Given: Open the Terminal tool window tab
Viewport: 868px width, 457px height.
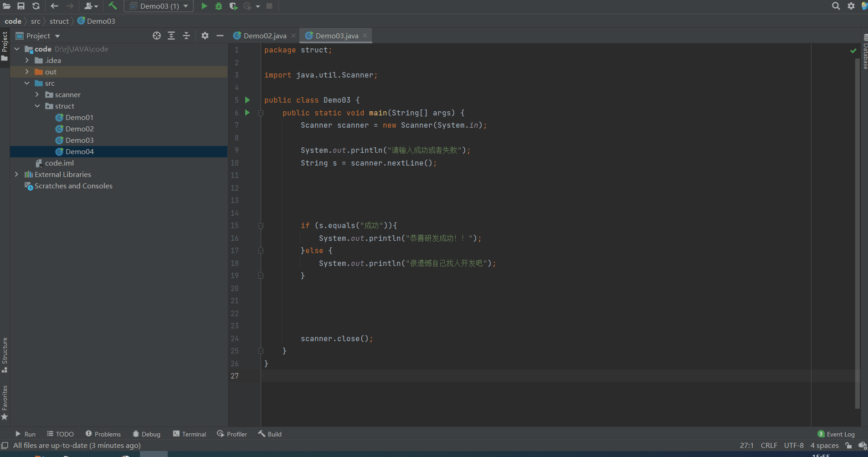Looking at the screenshot, I should 190,434.
